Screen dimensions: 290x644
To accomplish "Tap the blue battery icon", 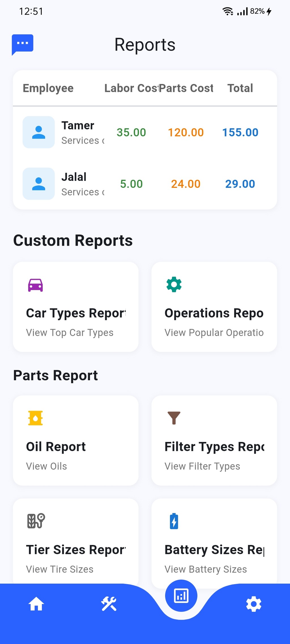I will click(174, 521).
